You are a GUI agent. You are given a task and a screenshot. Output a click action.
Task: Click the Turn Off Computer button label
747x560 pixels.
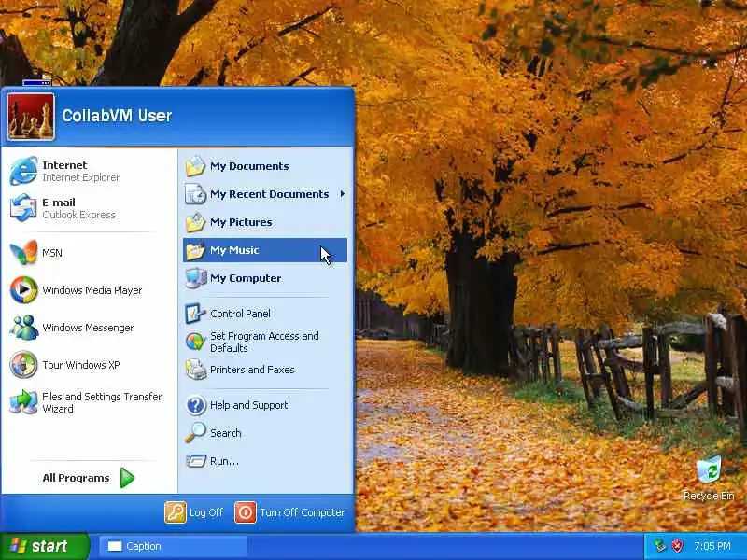coord(302,512)
